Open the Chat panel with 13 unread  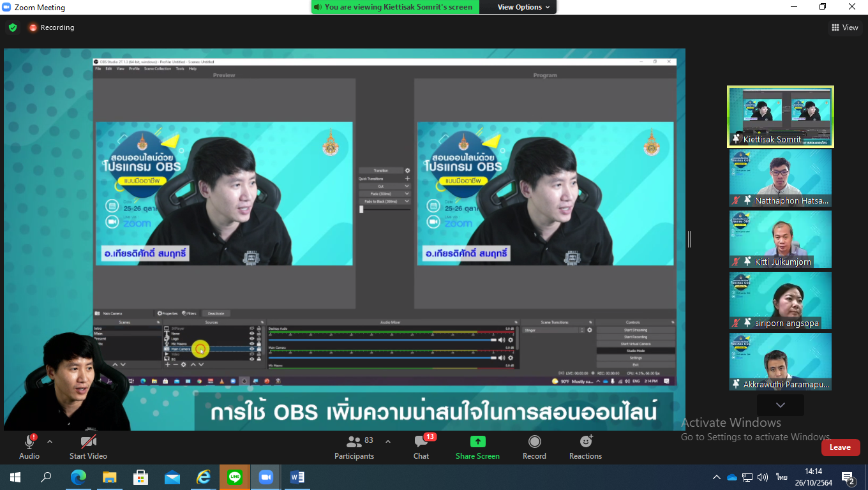point(421,446)
